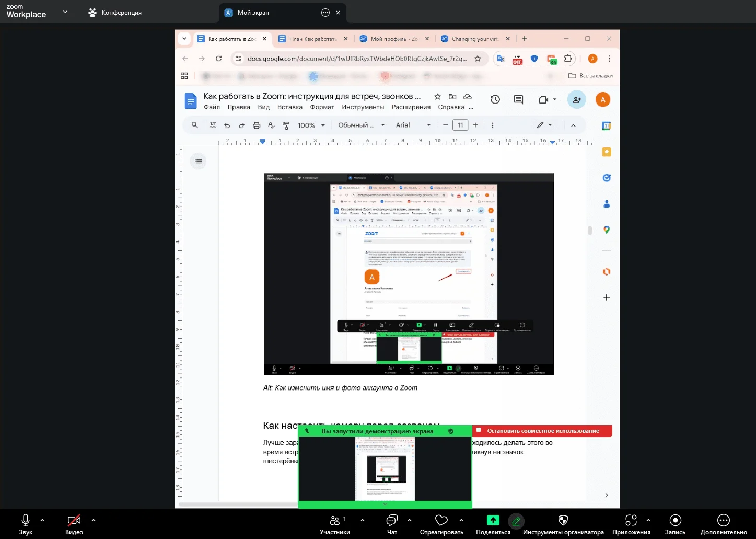
Task: Open Google Maps in the side panel
Action: (607, 230)
